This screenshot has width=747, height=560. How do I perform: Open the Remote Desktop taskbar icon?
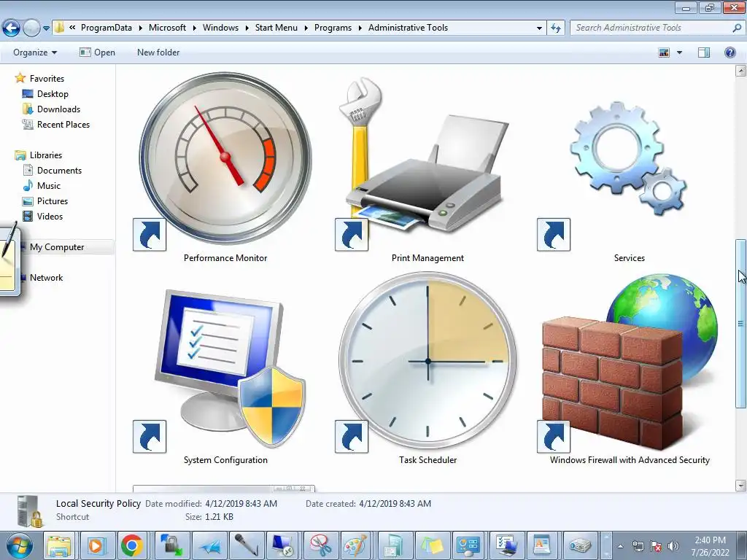click(x=283, y=545)
